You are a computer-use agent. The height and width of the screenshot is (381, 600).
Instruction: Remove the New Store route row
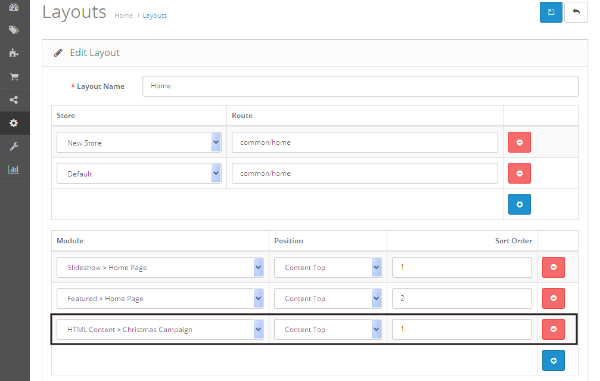[519, 142]
